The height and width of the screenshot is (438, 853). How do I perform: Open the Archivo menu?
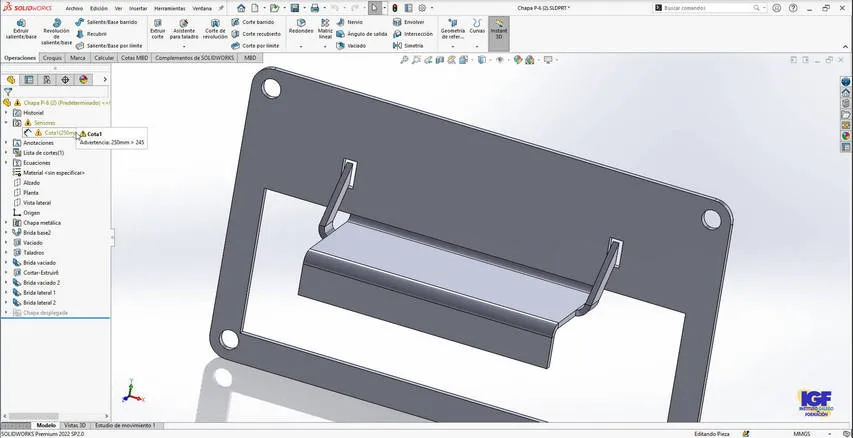(x=74, y=9)
